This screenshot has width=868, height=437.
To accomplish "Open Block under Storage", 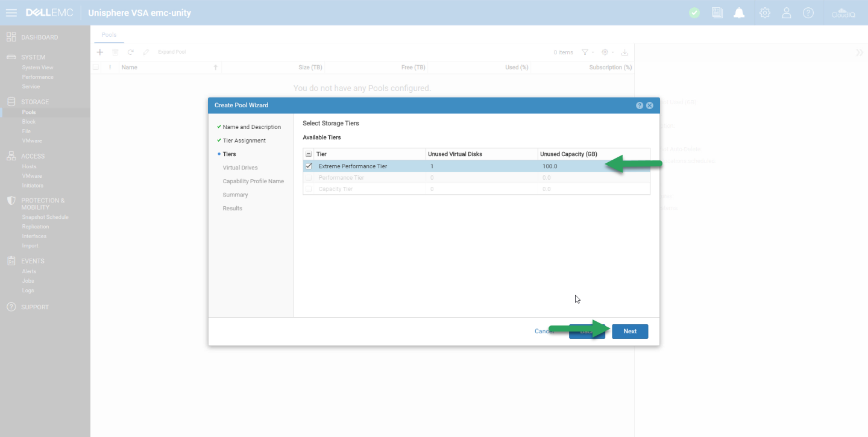I will (29, 122).
